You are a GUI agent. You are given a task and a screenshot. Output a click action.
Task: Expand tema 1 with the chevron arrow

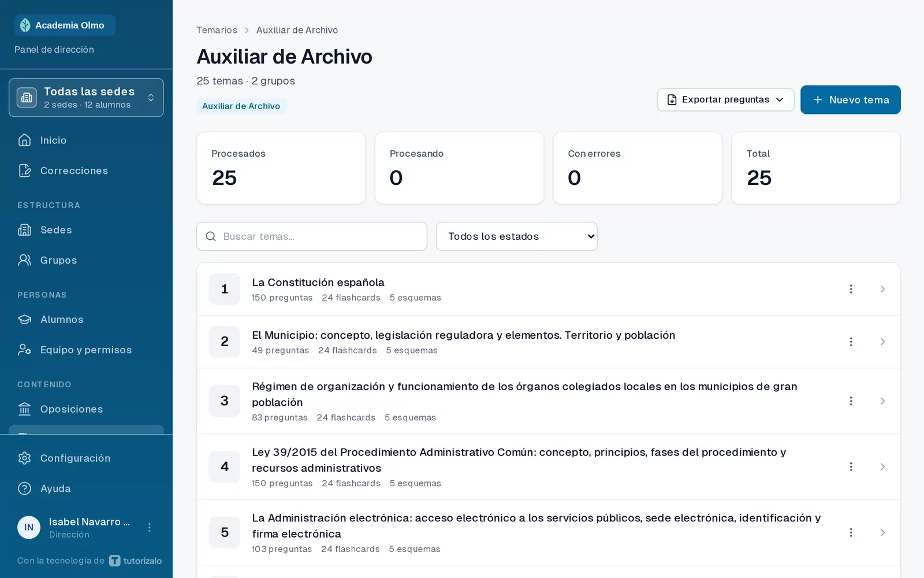pyautogui.click(x=882, y=289)
